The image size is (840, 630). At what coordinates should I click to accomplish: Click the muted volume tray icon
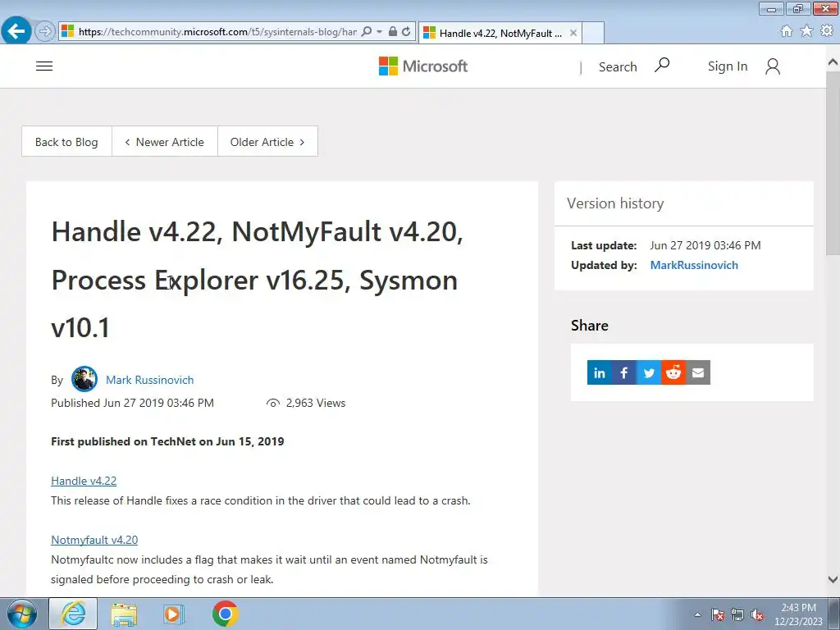point(757,615)
